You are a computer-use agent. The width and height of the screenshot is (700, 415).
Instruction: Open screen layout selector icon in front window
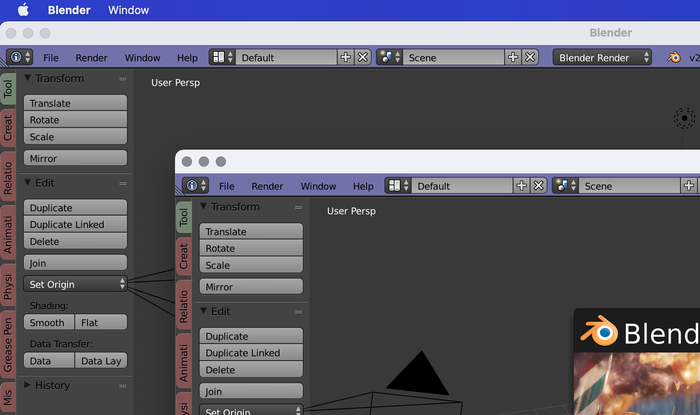pos(398,186)
